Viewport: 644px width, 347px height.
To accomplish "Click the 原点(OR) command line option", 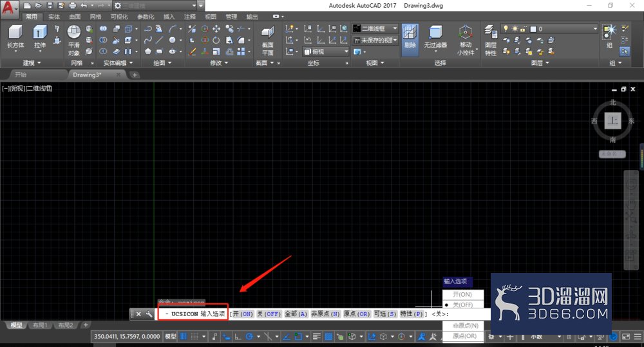I will pos(357,314).
